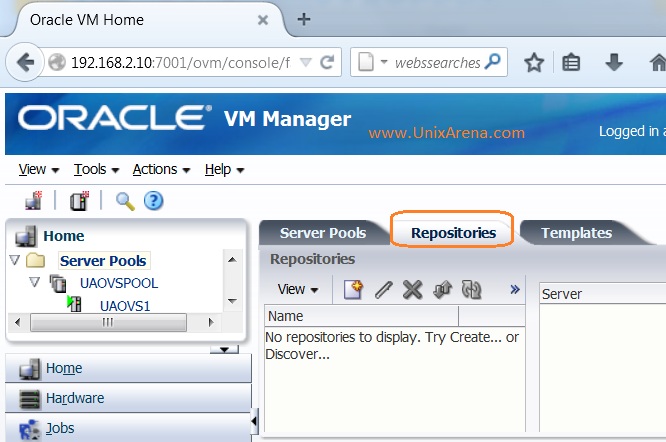Open the View dropdown in Repositories panel
The width and height of the screenshot is (666, 442).
click(298, 290)
